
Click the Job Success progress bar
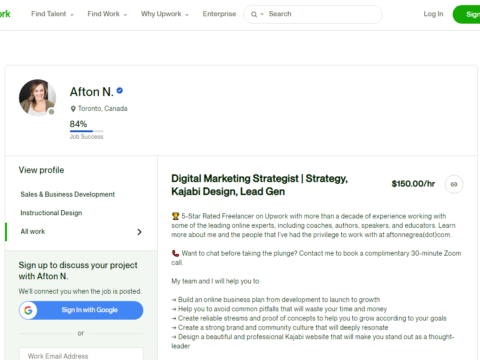coord(86,131)
